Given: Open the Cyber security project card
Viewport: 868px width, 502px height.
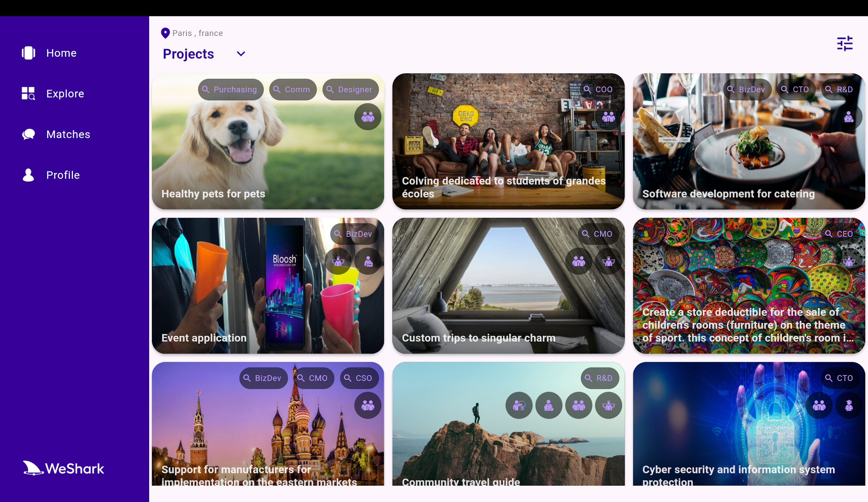Looking at the screenshot, I should coord(749,424).
